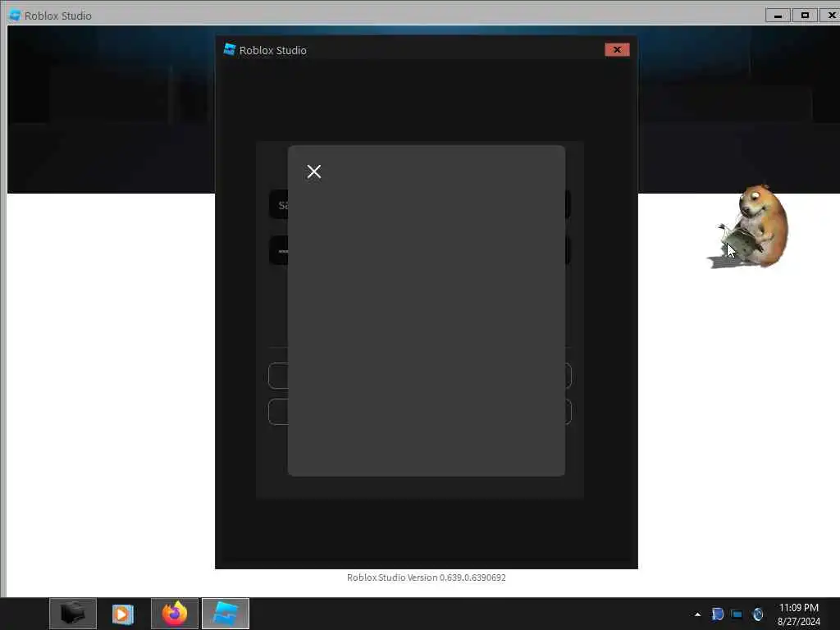Maximize the main Roblox Studio window
The image size is (840, 630).
(805, 16)
